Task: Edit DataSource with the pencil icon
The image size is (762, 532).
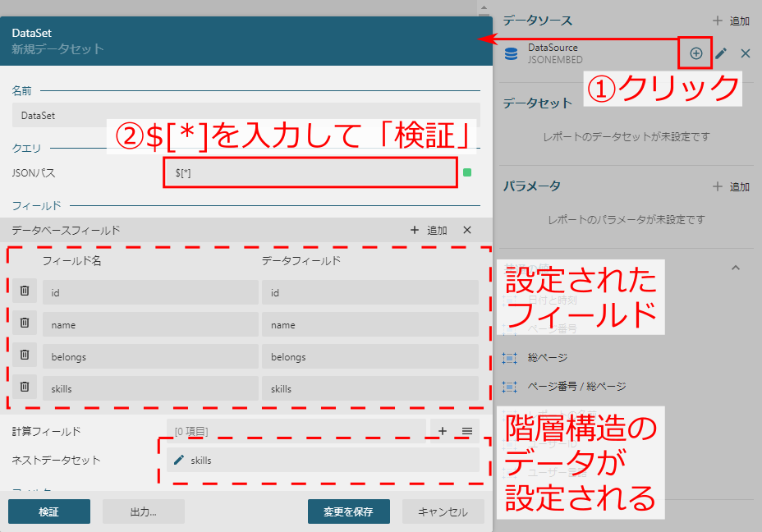Action: (721, 53)
